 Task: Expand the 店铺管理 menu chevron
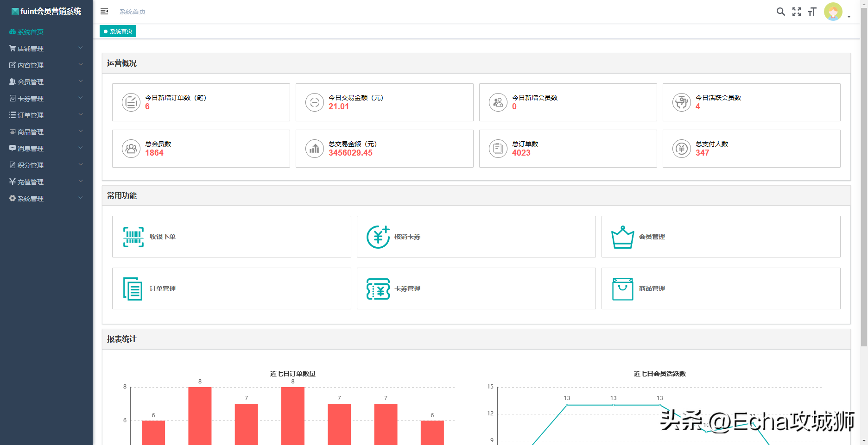click(x=81, y=48)
